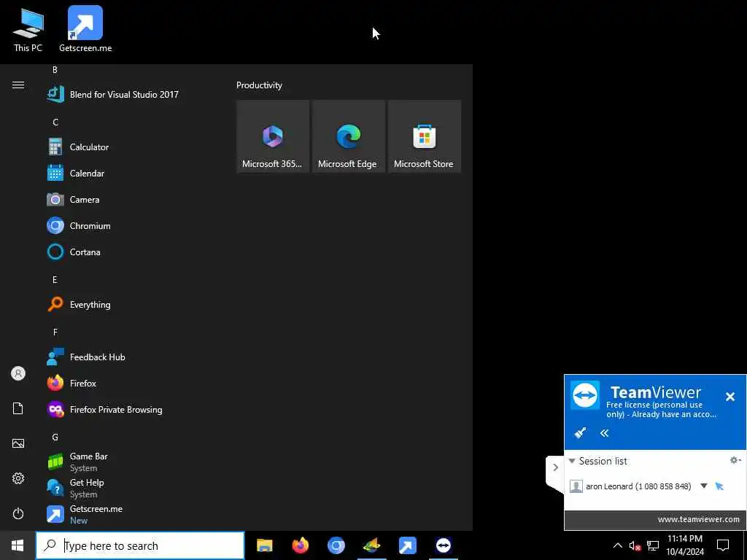
Task: Select aron Leonard session entry
Action: (x=638, y=486)
